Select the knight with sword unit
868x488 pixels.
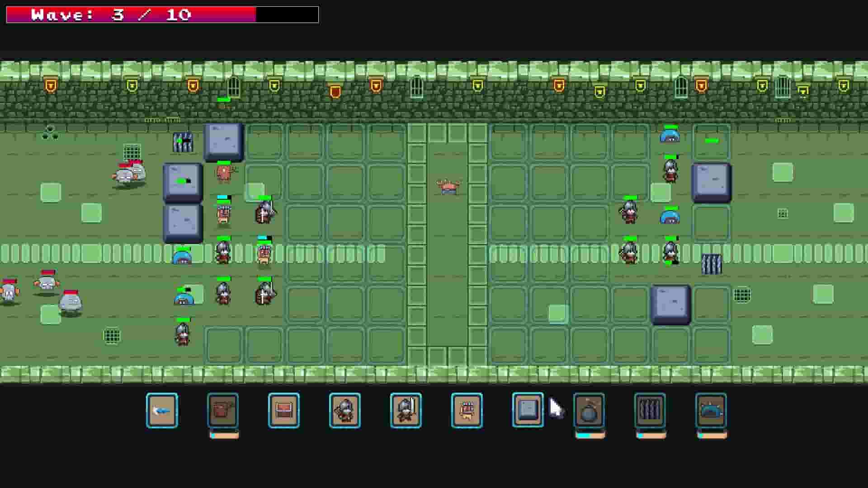pos(405,410)
